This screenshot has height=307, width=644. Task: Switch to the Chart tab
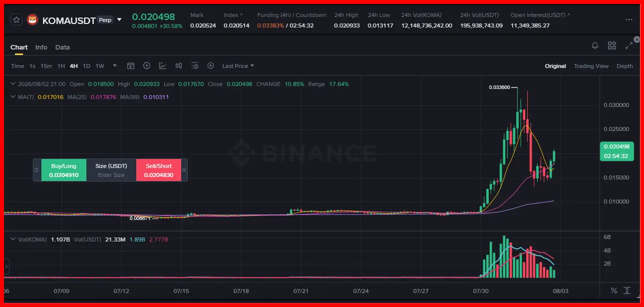[19, 47]
